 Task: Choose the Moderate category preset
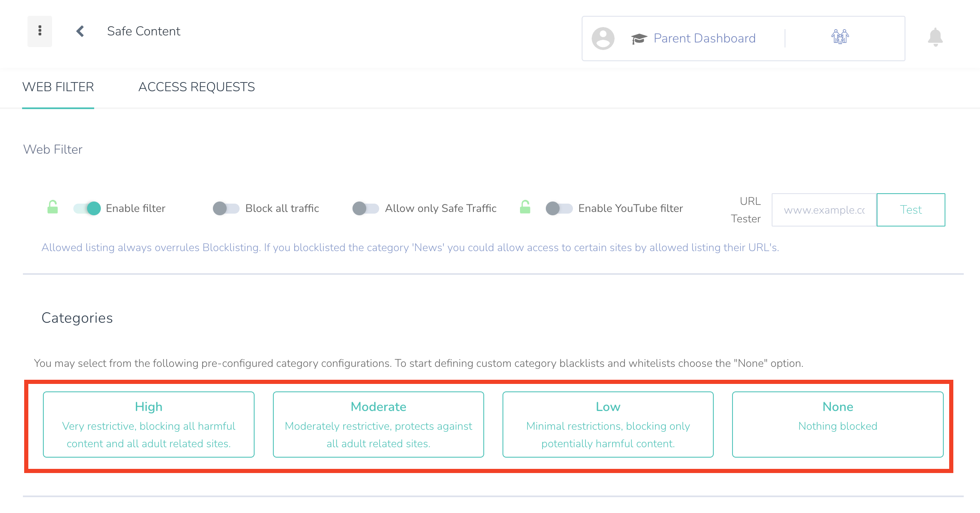pos(378,424)
